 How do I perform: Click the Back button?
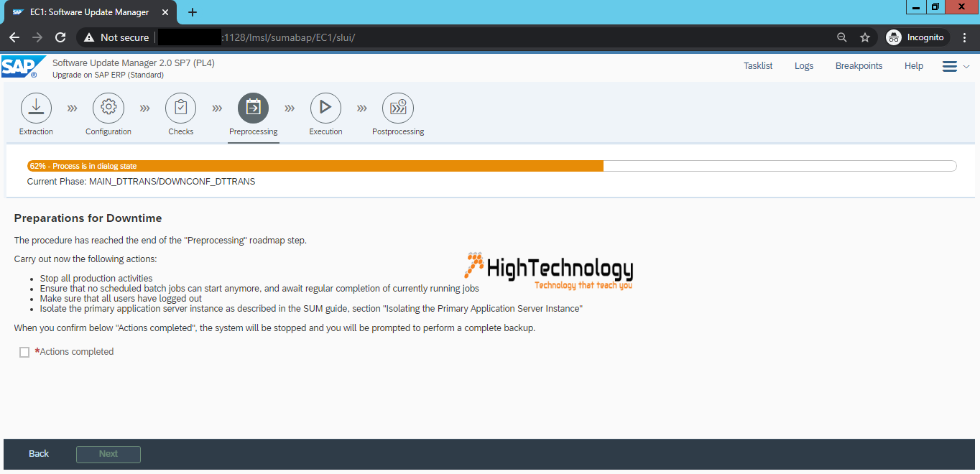pyautogui.click(x=39, y=454)
